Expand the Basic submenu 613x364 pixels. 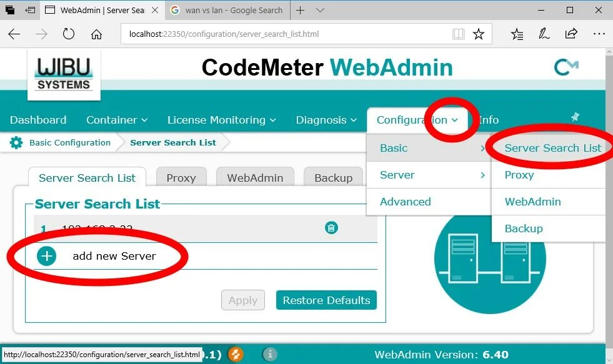pyautogui.click(x=429, y=148)
